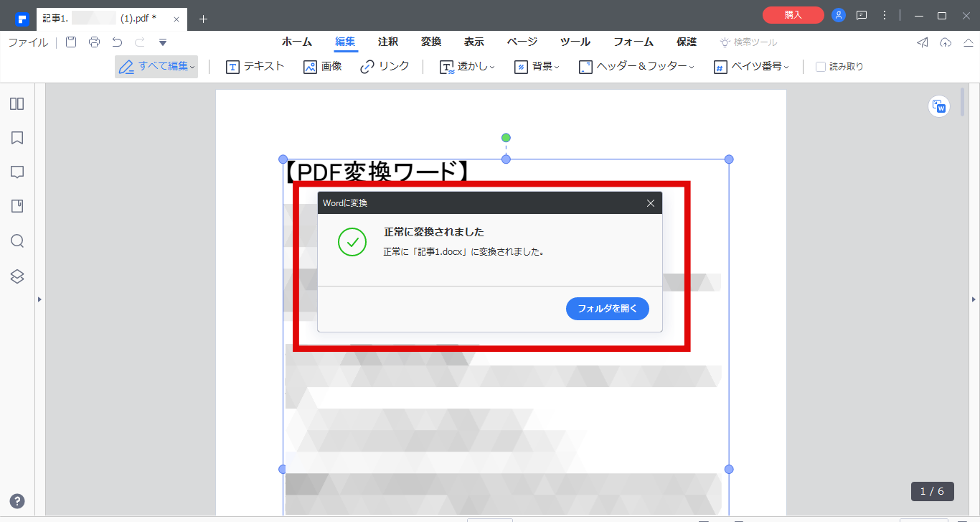Click the help question mark icon
The height and width of the screenshot is (522, 980).
point(17,501)
